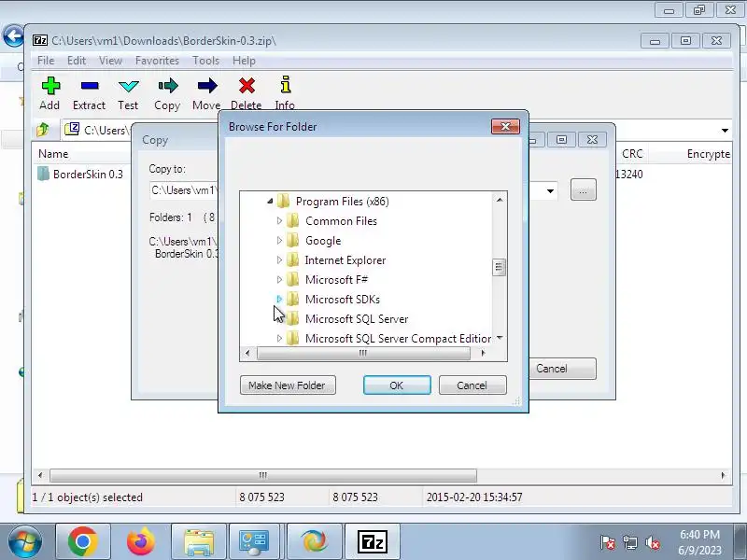This screenshot has width=747, height=560.
Task: Click the Test toolbar icon
Action: tap(129, 86)
